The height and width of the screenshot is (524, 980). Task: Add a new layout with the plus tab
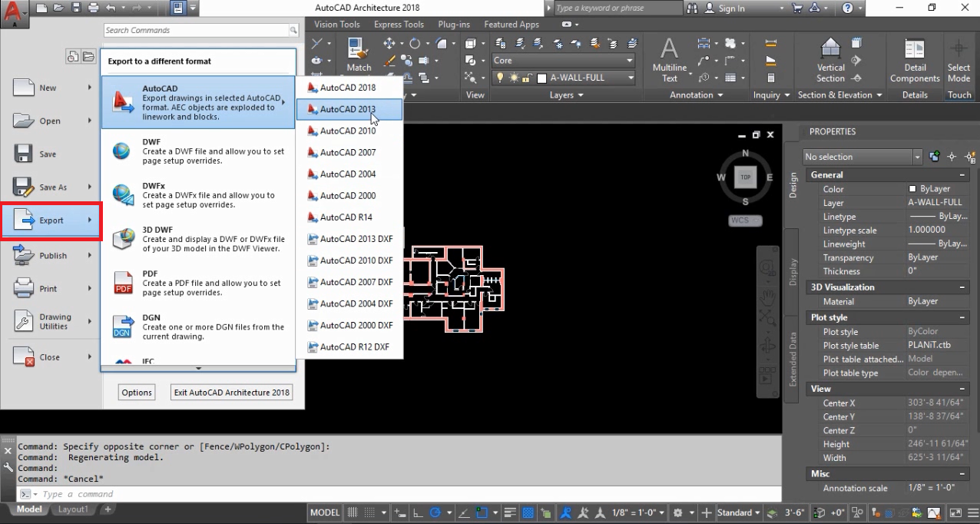(x=108, y=509)
